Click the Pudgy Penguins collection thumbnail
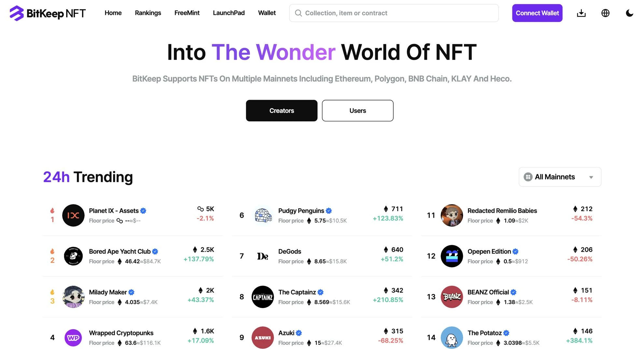This screenshot has height=352, width=644. coord(263,215)
